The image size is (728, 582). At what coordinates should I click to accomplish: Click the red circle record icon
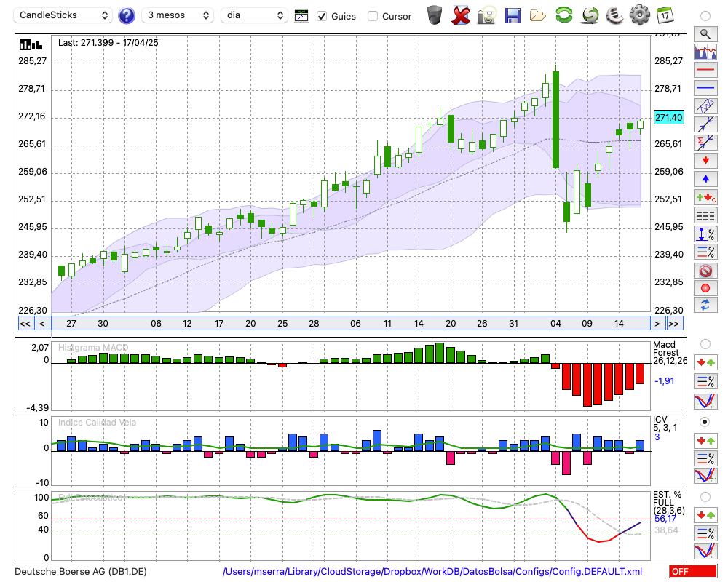[x=705, y=288]
